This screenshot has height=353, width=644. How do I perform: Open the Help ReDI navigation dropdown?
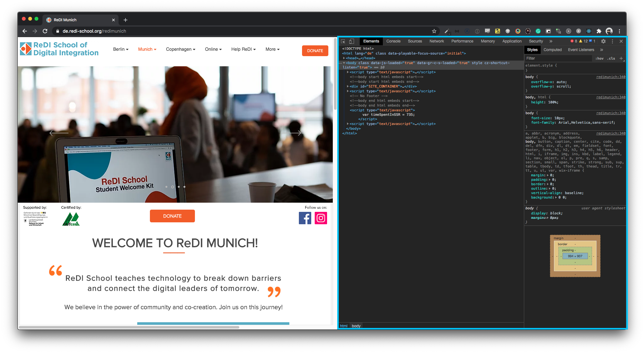[x=243, y=49]
